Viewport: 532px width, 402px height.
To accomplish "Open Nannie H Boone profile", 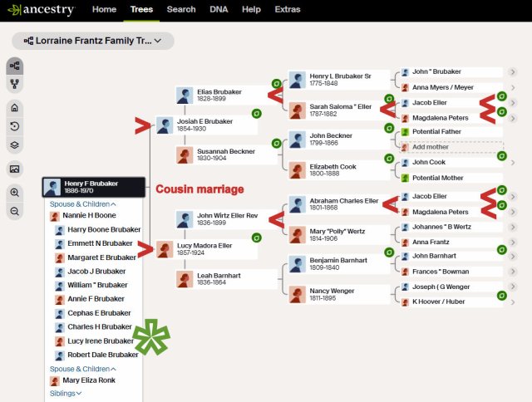I will point(89,216).
